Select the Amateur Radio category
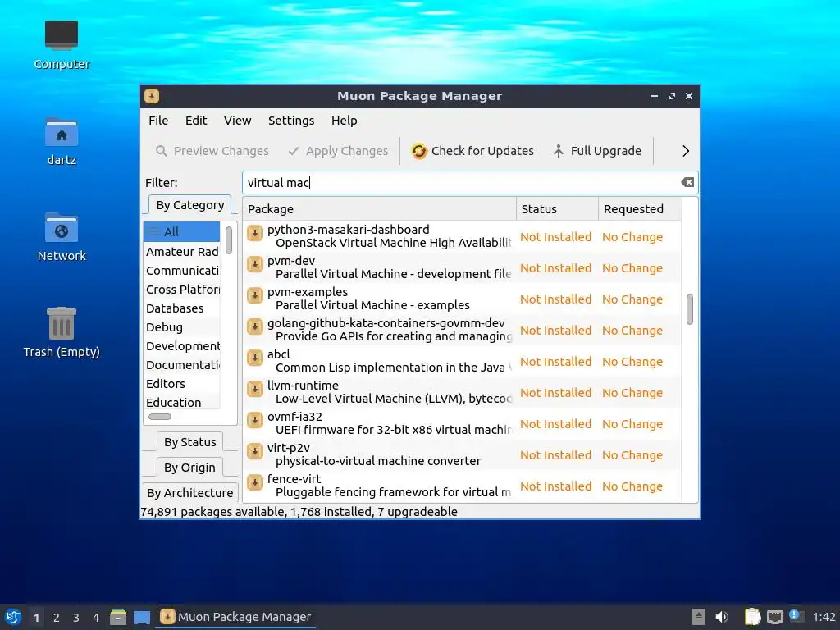This screenshot has width=840, height=630. pos(181,252)
